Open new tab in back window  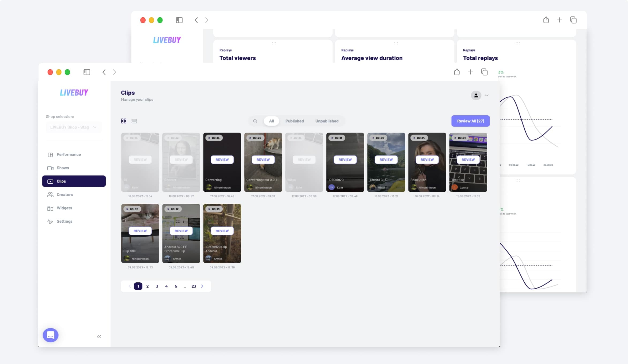(559, 20)
